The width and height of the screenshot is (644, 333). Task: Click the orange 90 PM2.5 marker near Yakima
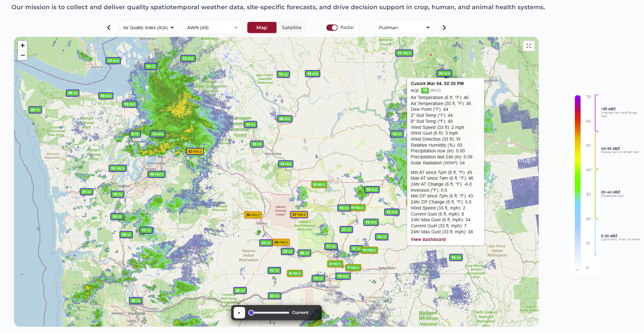[x=253, y=215]
